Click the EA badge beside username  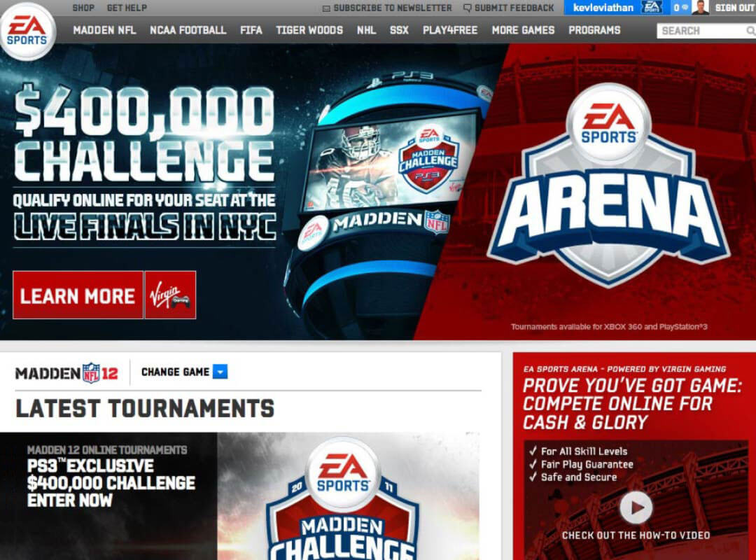652,8
